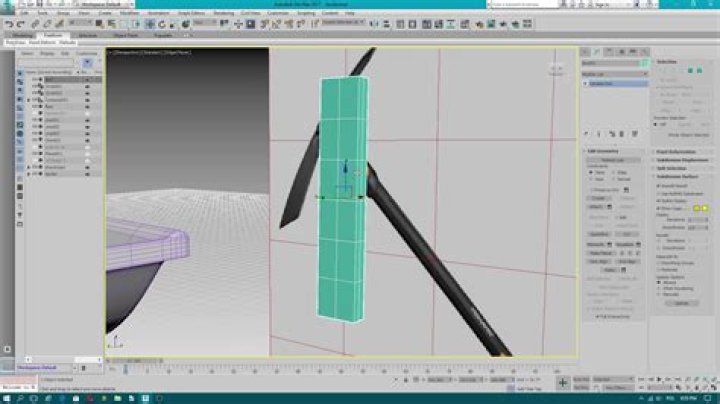Activate the Select by Name tool

[112, 24]
